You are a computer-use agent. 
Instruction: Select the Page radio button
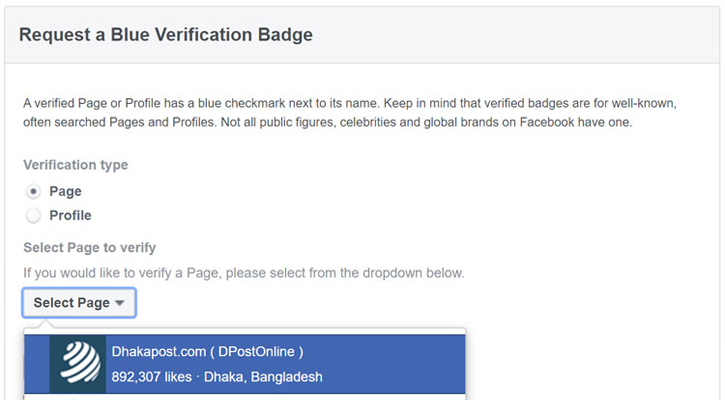pos(34,191)
